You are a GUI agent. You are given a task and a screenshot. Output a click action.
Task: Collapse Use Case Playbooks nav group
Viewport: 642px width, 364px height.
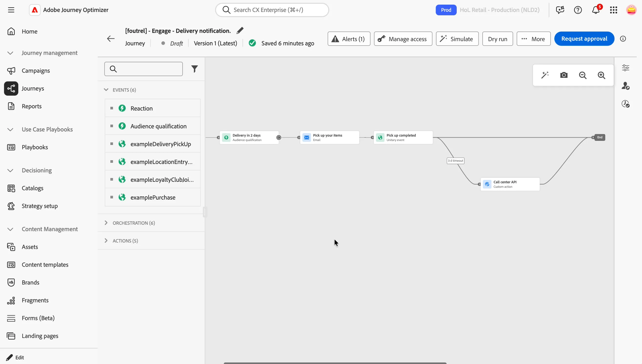(10, 130)
